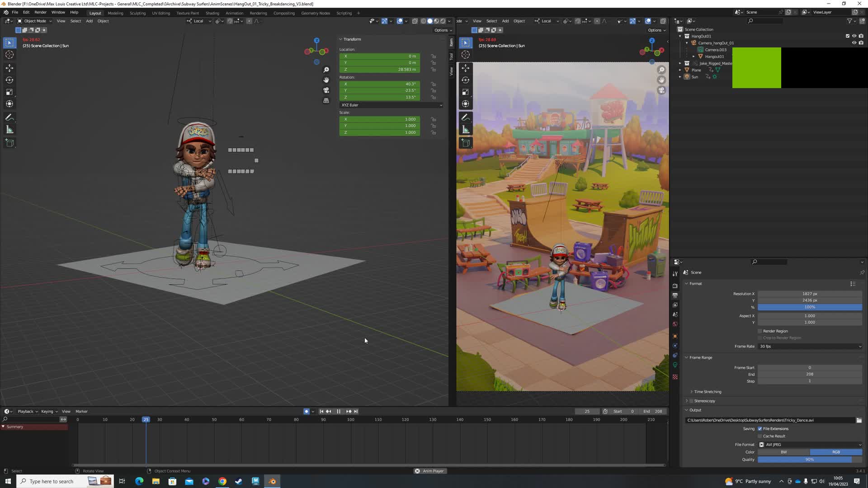This screenshot has height=488, width=868.
Task: Open the Render menu
Action: pyautogui.click(x=40, y=13)
